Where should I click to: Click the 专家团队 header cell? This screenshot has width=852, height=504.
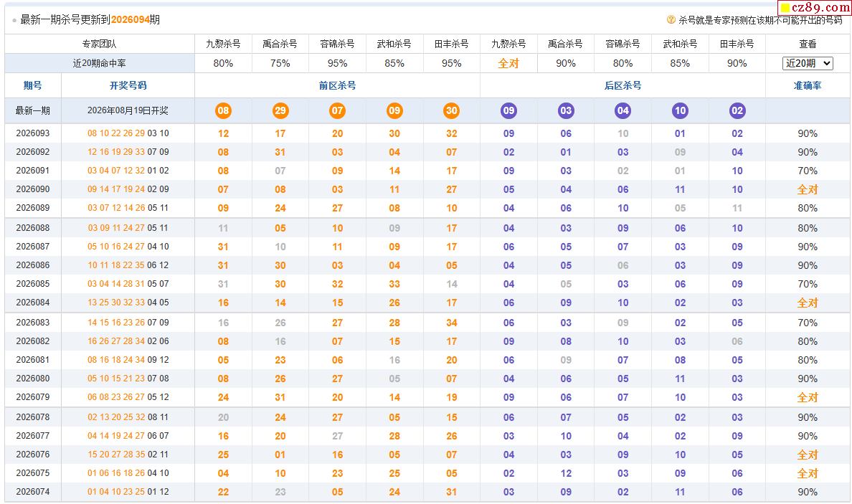[x=100, y=44]
